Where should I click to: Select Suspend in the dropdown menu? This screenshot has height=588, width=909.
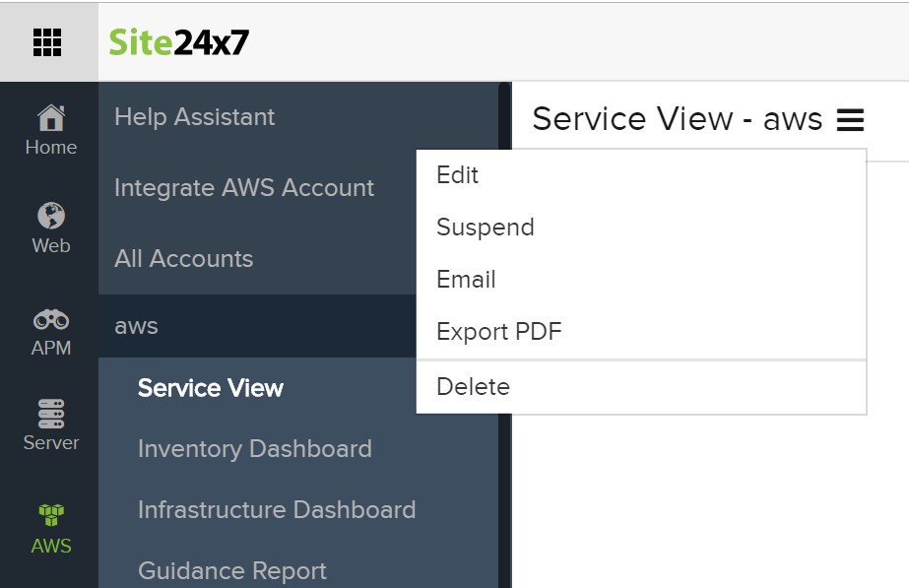(485, 228)
